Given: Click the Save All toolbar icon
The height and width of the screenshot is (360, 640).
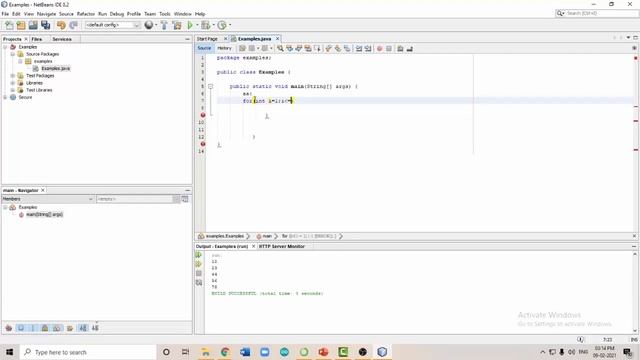Looking at the screenshot, I should point(45,25).
